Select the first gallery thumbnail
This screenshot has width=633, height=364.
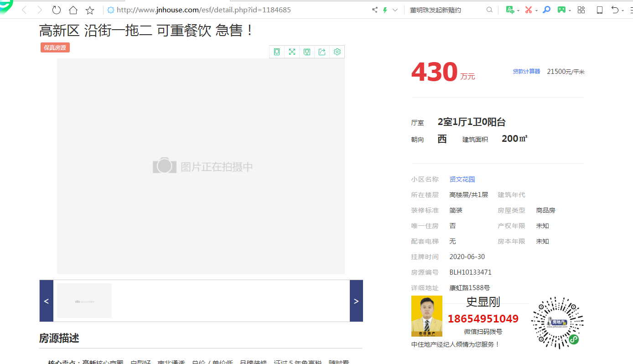[x=84, y=301]
